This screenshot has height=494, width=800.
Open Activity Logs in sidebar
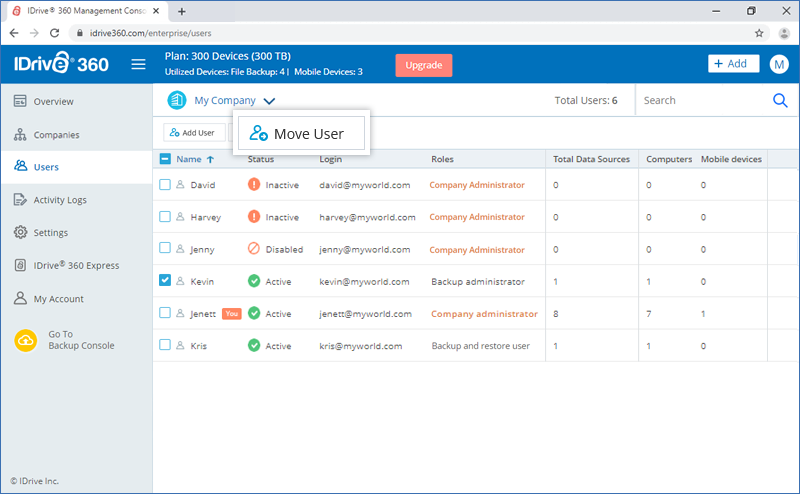pyautogui.click(x=77, y=200)
